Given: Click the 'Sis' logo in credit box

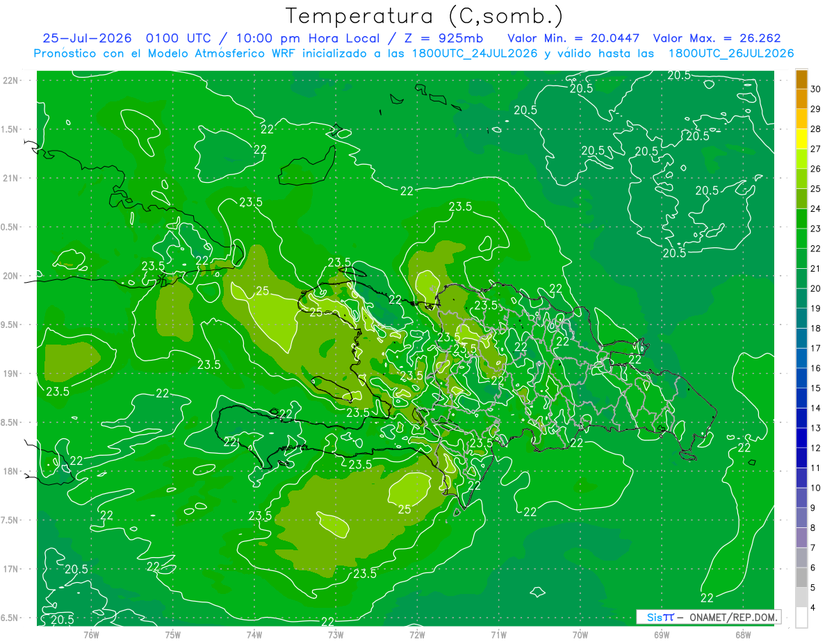Looking at the screenshot, I should [655, 617].
